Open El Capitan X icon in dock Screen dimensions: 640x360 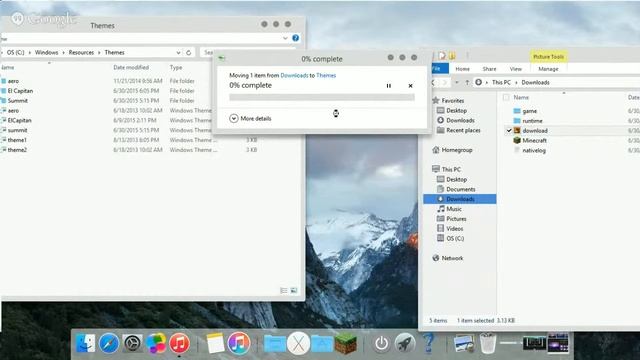pyautogui.click(x=298, y=343)
